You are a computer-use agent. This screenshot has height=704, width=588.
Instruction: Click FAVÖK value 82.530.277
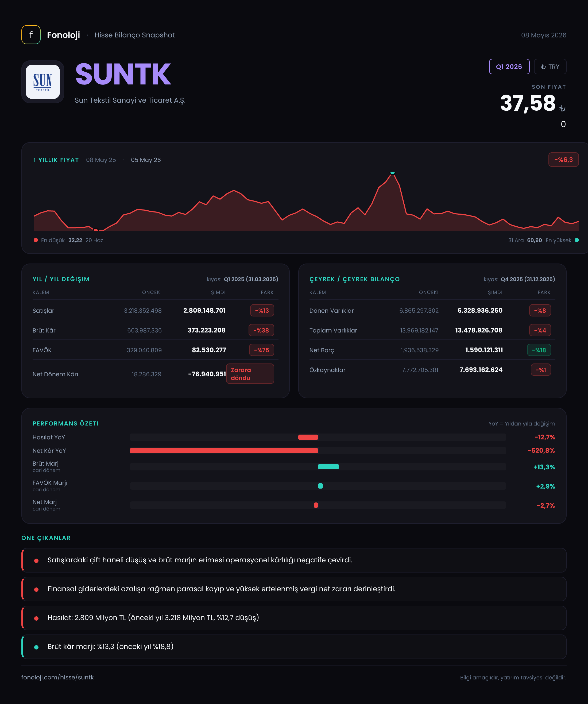[x=209, y=350]
